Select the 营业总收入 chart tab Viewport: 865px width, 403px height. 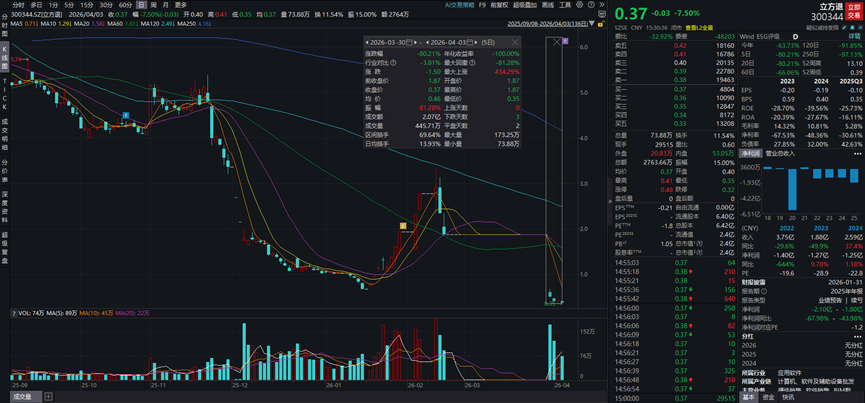click(x=780, y=153)
